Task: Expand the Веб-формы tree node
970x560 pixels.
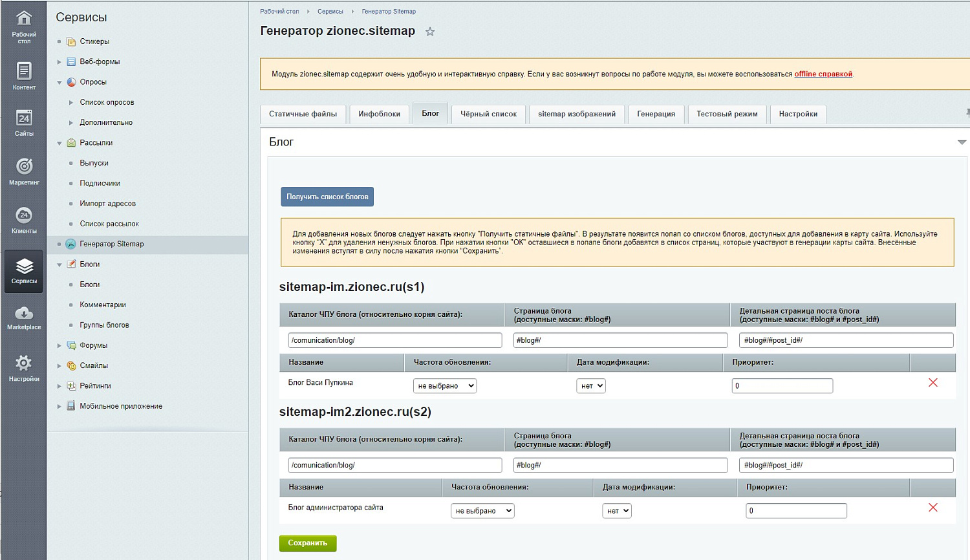Action: 59,62
